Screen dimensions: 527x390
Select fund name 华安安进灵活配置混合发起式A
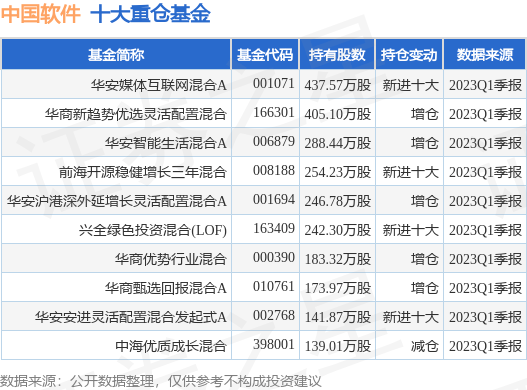[131, 317]
